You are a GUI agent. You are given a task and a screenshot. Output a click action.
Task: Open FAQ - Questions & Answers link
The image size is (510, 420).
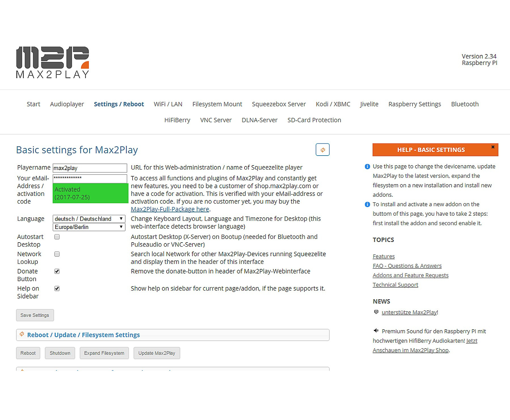click(x=407, y=266)
